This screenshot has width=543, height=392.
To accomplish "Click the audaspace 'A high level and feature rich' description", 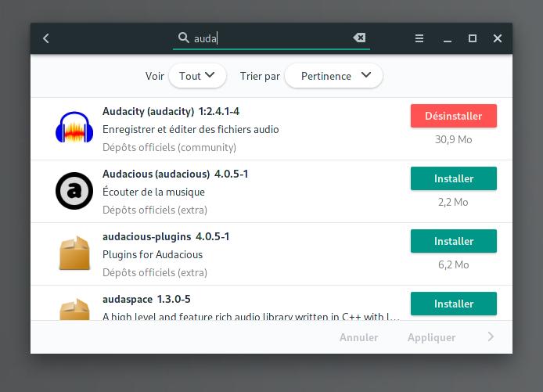I will pos(250,316).
